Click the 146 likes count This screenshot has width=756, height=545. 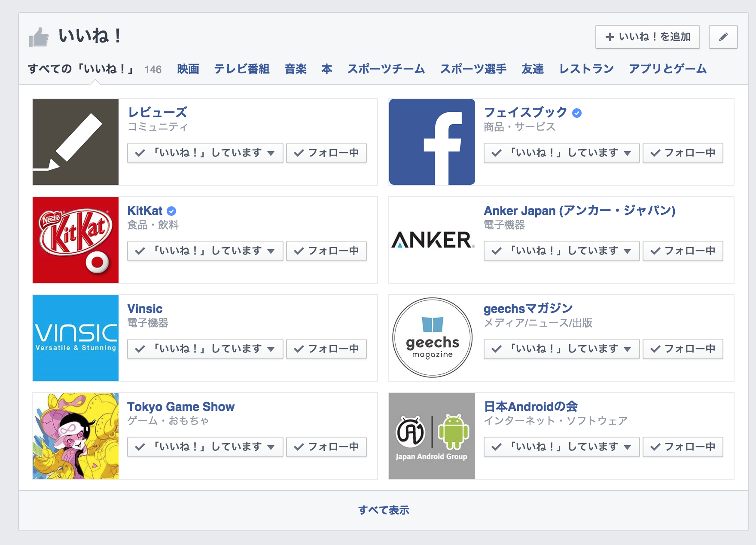click(x=153, y=70)
